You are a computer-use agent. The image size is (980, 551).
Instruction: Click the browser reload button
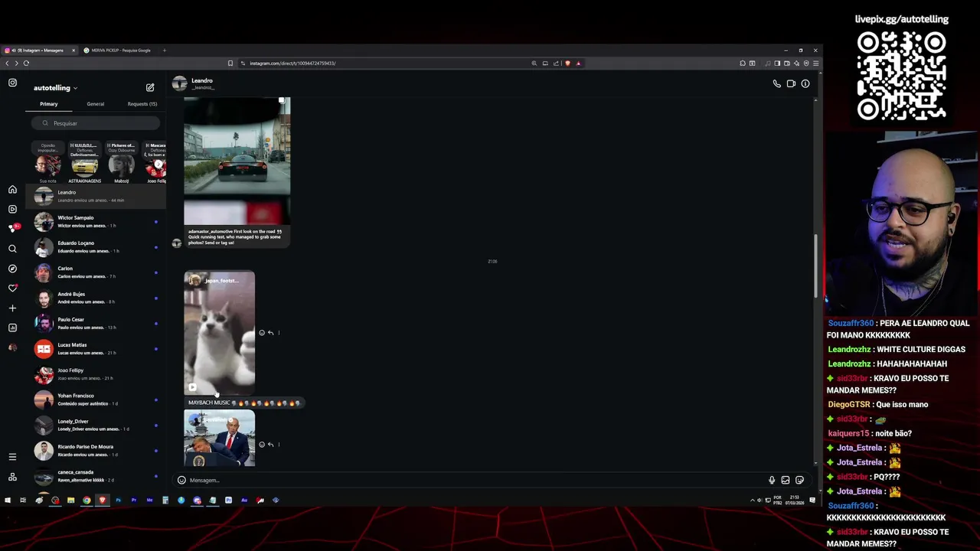click(26, 64)
